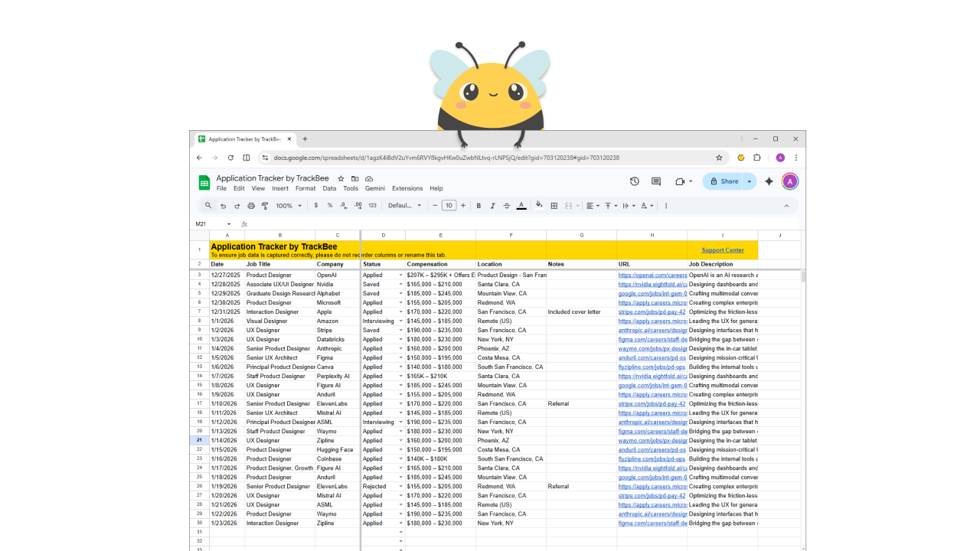Open the text color picker
Screen dimensions: 980x551
(521, 205)
